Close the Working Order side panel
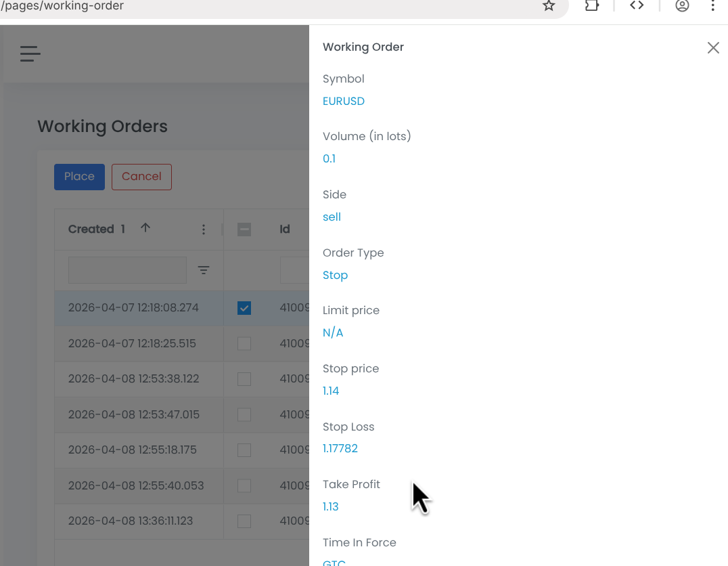728x566 pixels. (x=713, y=47)
